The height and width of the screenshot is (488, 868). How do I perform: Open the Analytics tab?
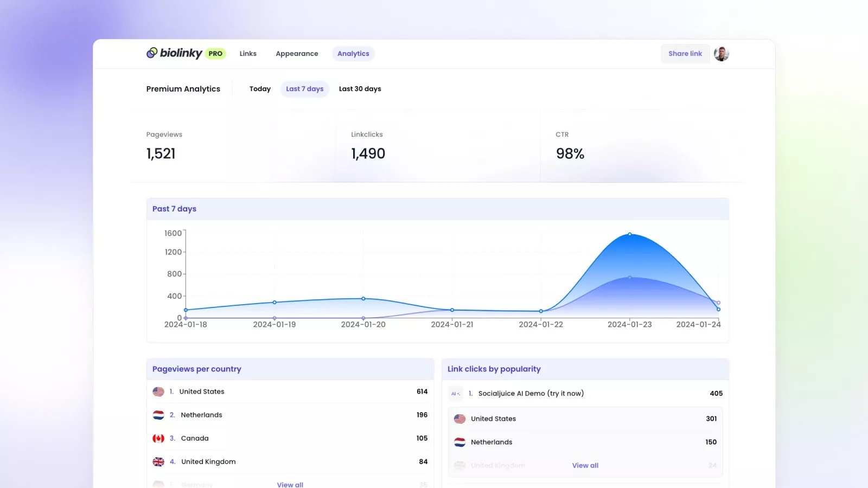point(353,54)
